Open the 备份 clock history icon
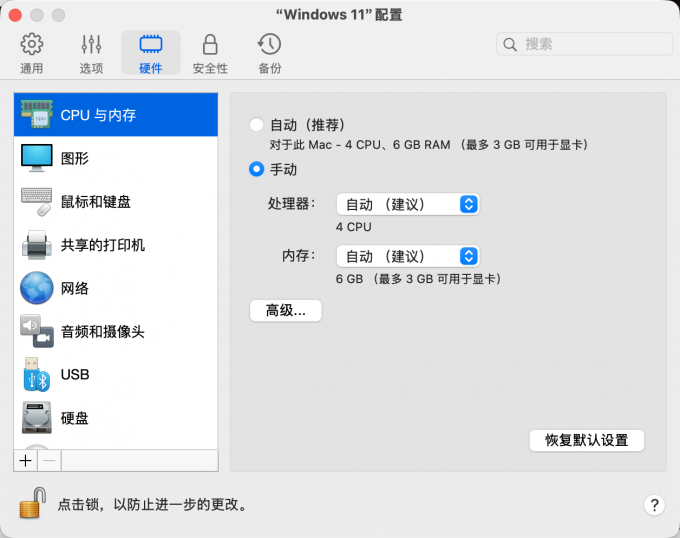The width and height of the screenshot is (680, 538). (x=269, y=44)
